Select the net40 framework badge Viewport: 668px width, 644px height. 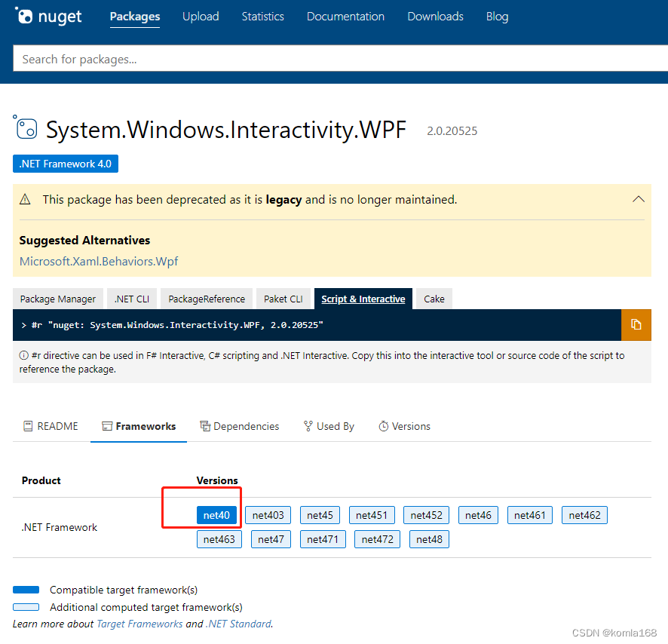pyautogui.click(x=217, y=515)
